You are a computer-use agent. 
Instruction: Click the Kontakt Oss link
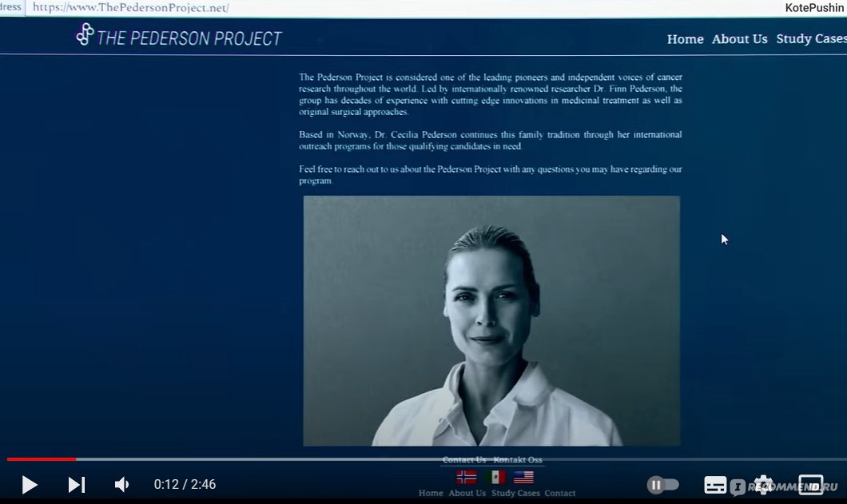(518, 460)
